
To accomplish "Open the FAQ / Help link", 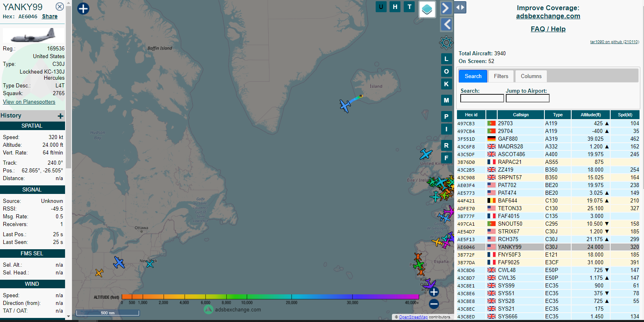I will point(548,29).
